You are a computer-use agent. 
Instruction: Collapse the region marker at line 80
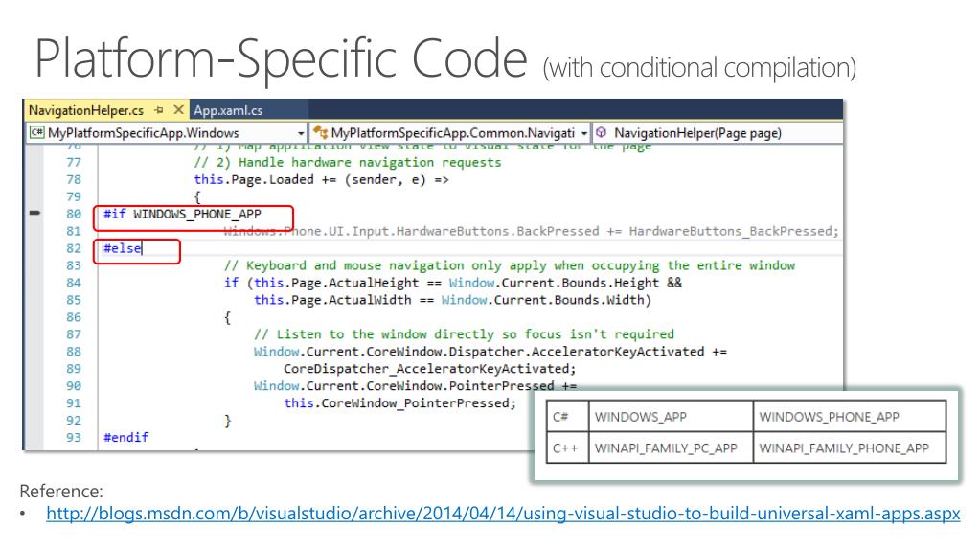tap(35, 214)
